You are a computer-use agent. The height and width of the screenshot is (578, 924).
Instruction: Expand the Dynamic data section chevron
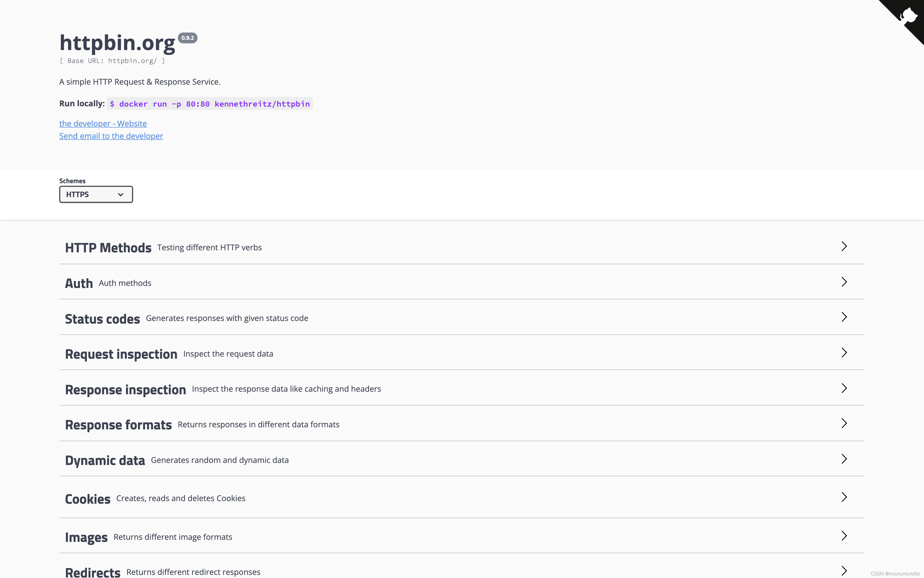point(844,459)
